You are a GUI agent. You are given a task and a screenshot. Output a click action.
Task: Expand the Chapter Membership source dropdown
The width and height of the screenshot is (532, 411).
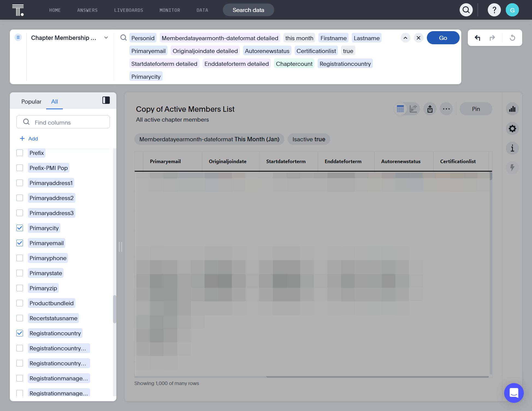(x=106, y=38)
